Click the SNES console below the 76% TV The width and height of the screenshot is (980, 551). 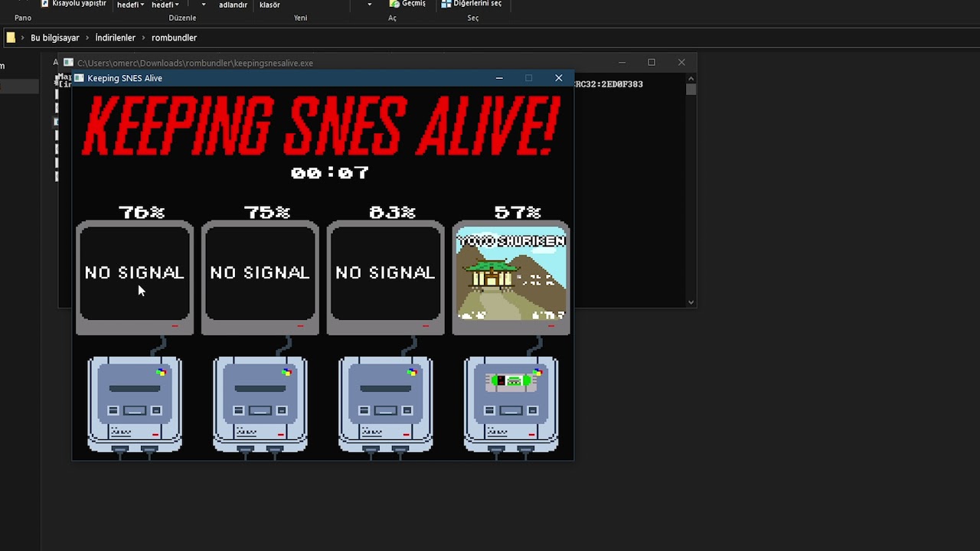(x=135, y=404)
